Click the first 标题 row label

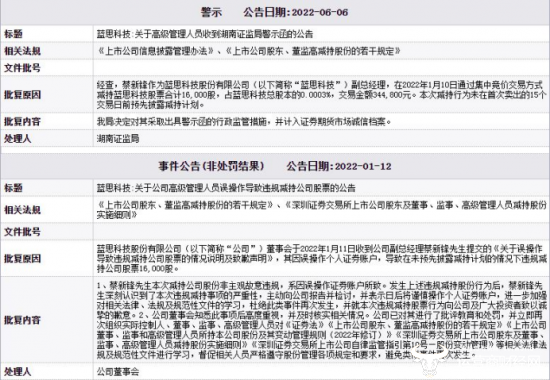tap(13, 34)
